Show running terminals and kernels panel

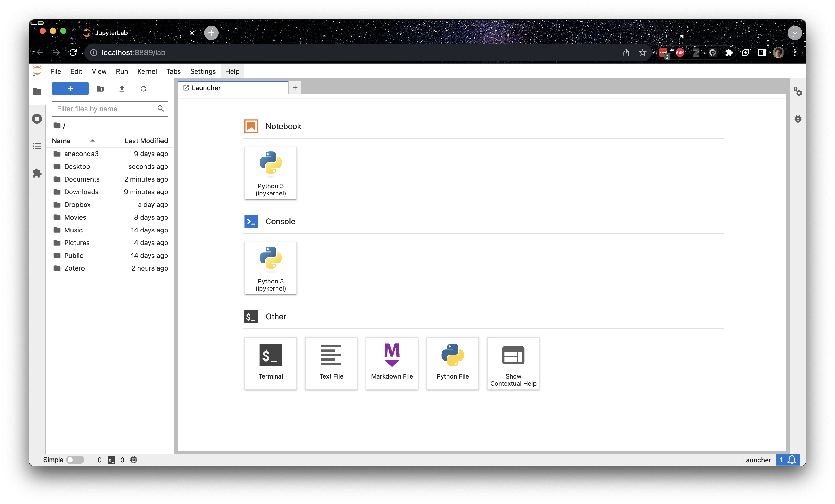pos(37,118)
